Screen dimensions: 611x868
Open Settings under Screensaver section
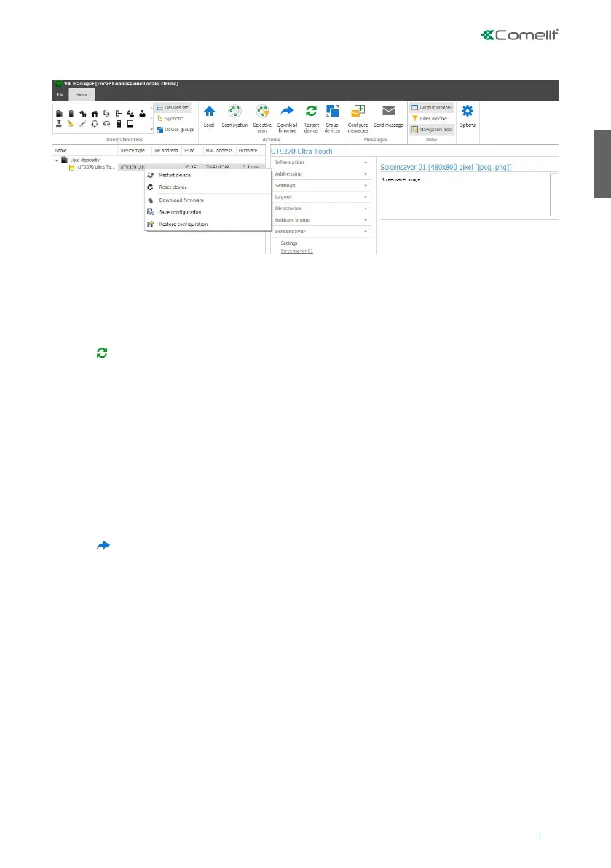(x=288, y=243)
